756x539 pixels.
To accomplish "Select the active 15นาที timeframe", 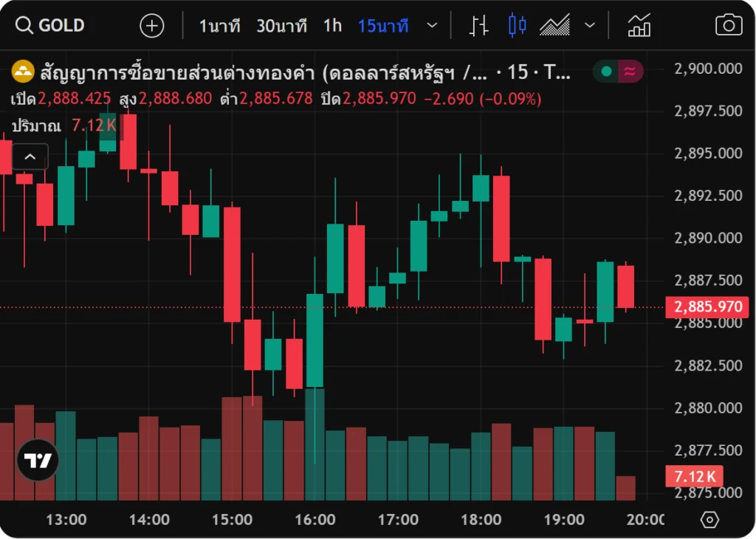I will point(383,26).
